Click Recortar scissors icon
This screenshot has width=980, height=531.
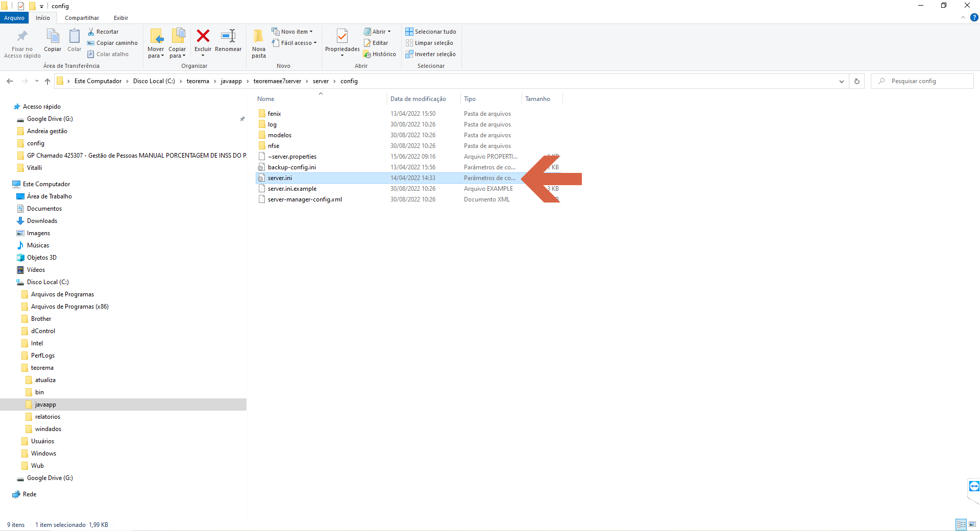coord(91,32)
